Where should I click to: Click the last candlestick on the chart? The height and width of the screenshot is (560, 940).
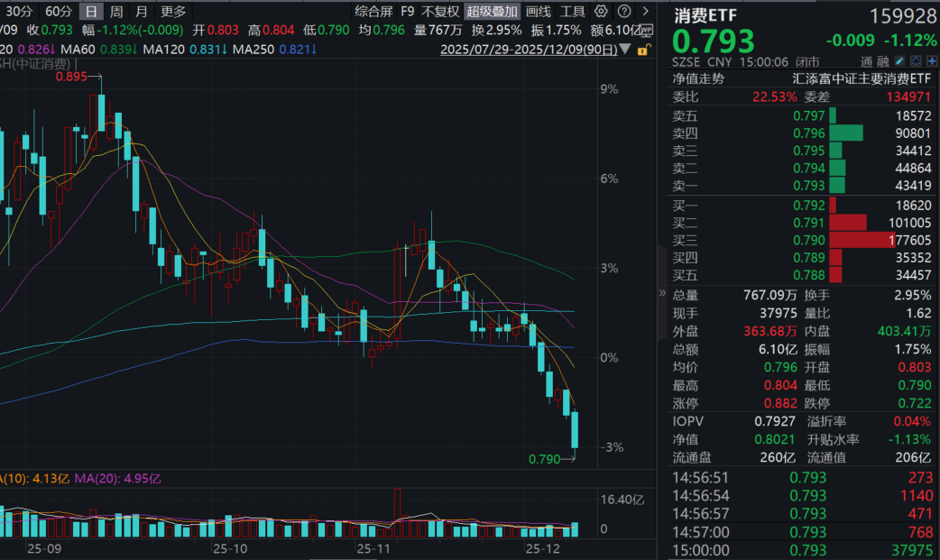coord(575,429)
